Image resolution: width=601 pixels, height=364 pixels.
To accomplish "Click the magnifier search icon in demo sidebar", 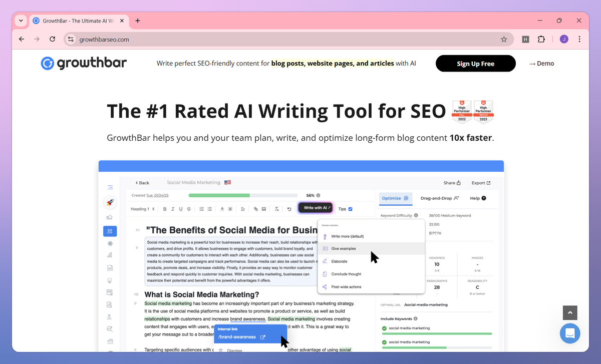I will pos(110,329).
